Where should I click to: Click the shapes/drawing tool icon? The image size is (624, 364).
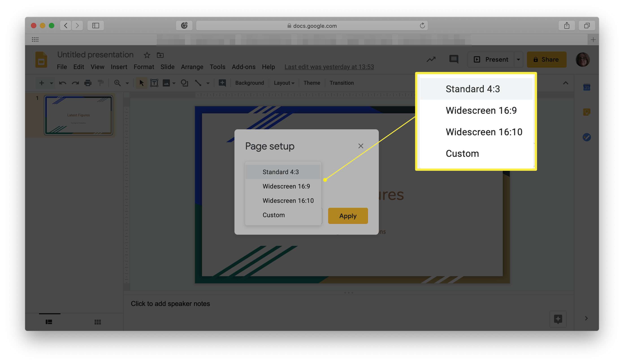(x=184, y=82)
